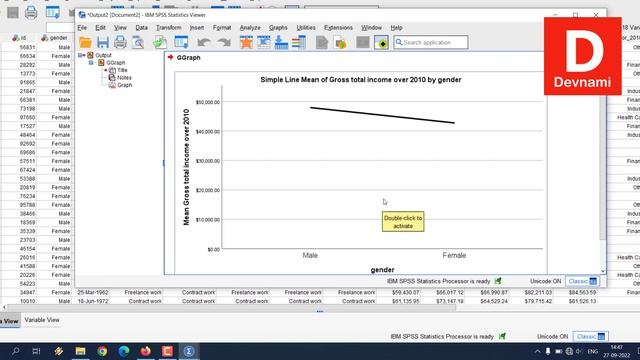Open Windows taskbar search
Viewport: 640px width, 360px height.
pyautogui.click(x=16, y=351)
